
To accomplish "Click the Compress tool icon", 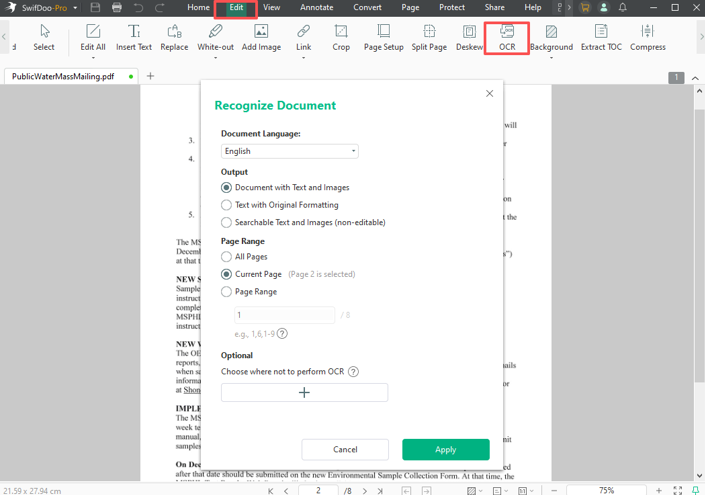I will [647, 33].
